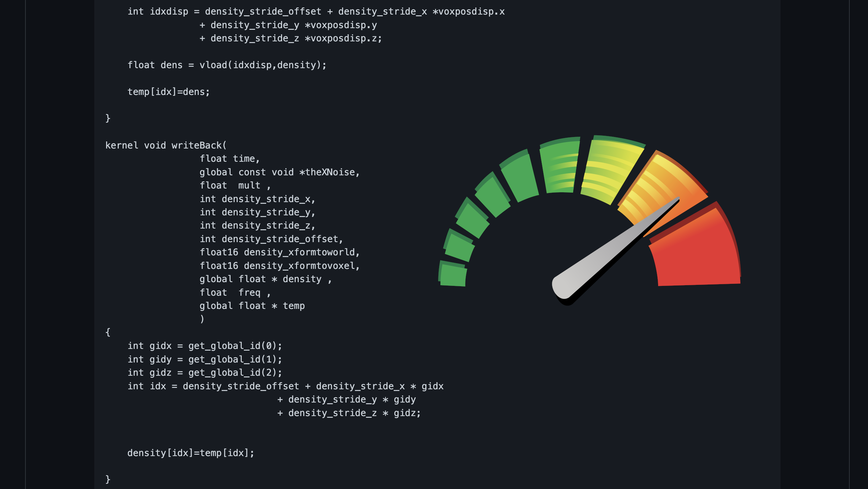Click the 'float16 density_xformtoworld,' parameter

[279, 252]
